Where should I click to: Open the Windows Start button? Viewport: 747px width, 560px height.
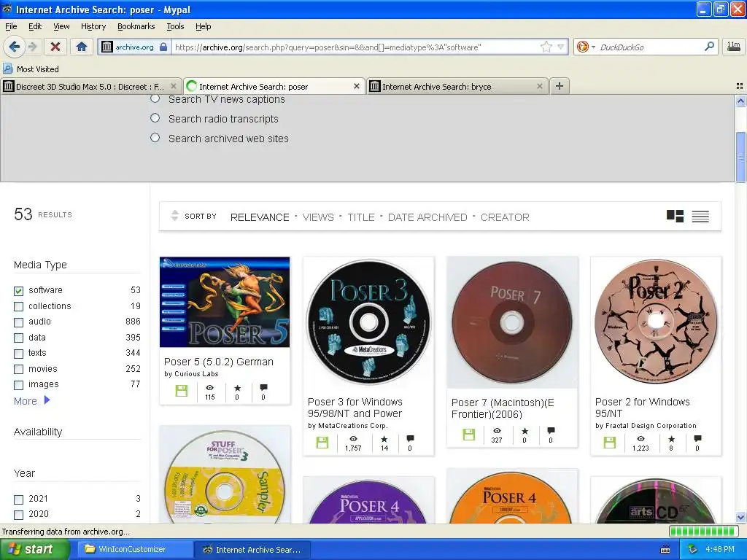pyautogui.click(x=34, y=550)
